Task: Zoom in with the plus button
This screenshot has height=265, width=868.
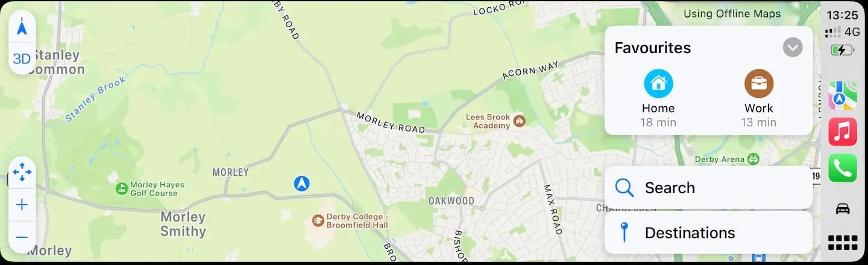Action: (x=22, y=205)
